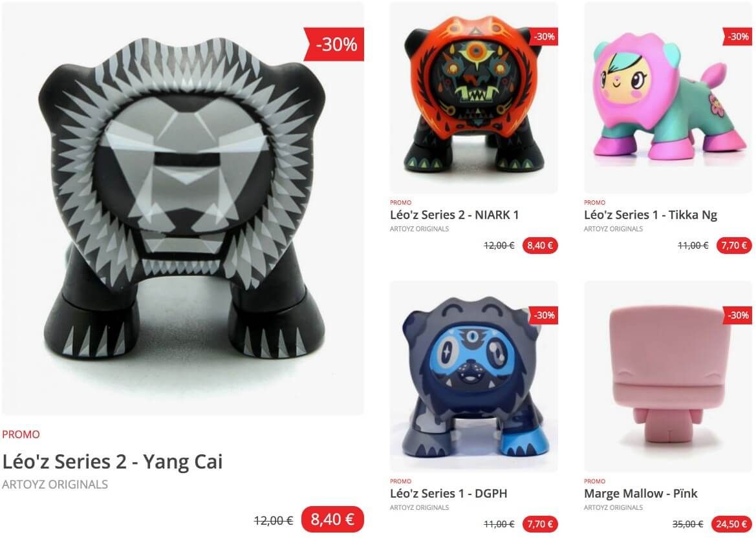Open the Tikka Ng pink figure thumbnail
The width and height of the screenshot is (756, 539).
click(x=668, y=98)
